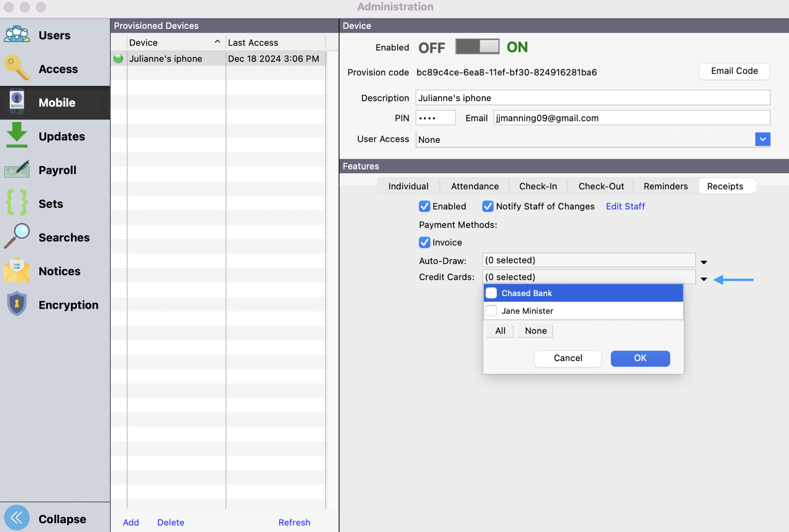Tick the Jane Minister checkbox

tap(491, 311)
